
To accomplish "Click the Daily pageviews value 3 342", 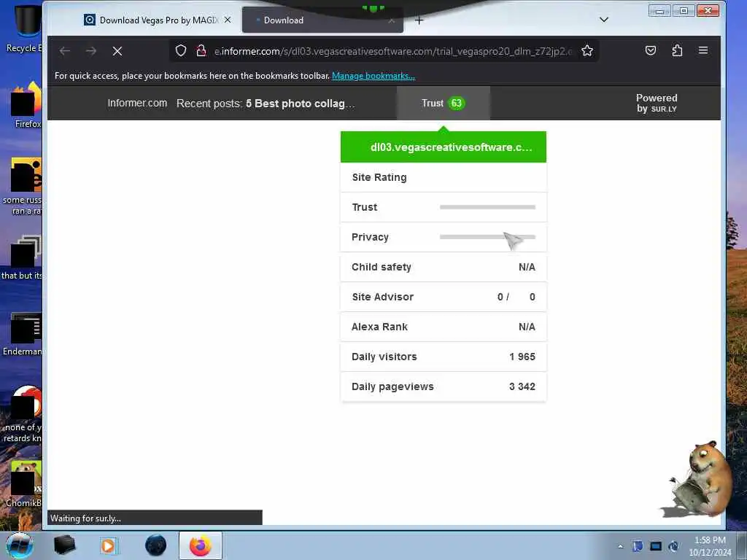I will 522,386.
